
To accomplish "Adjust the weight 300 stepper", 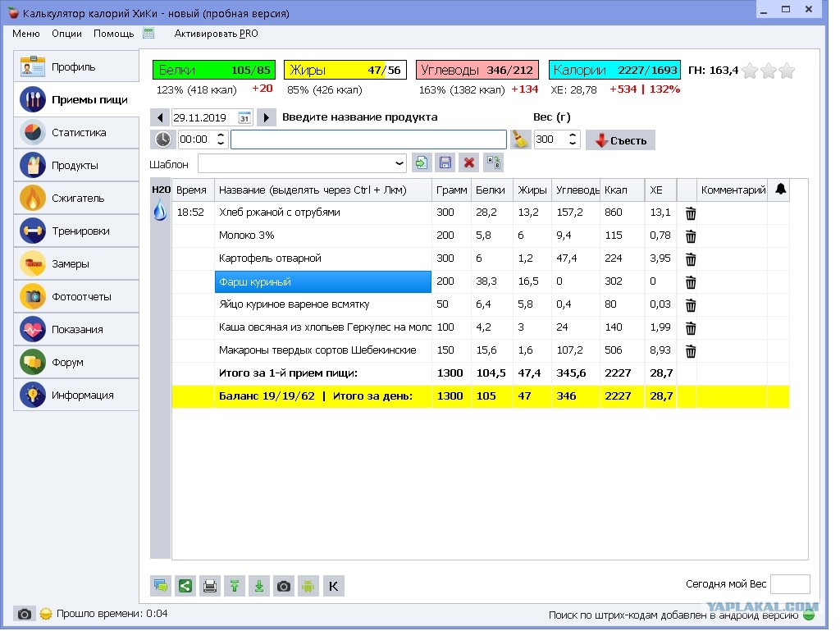I will tap(573, 139).
